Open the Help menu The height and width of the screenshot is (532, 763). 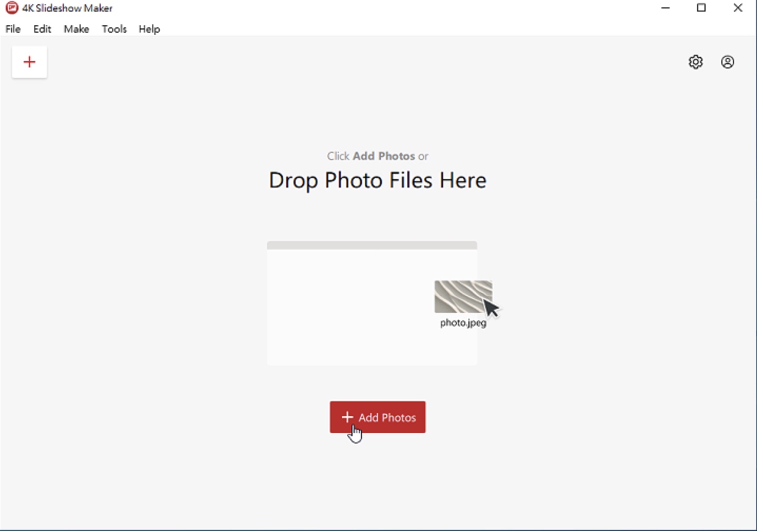click(149, 29)
